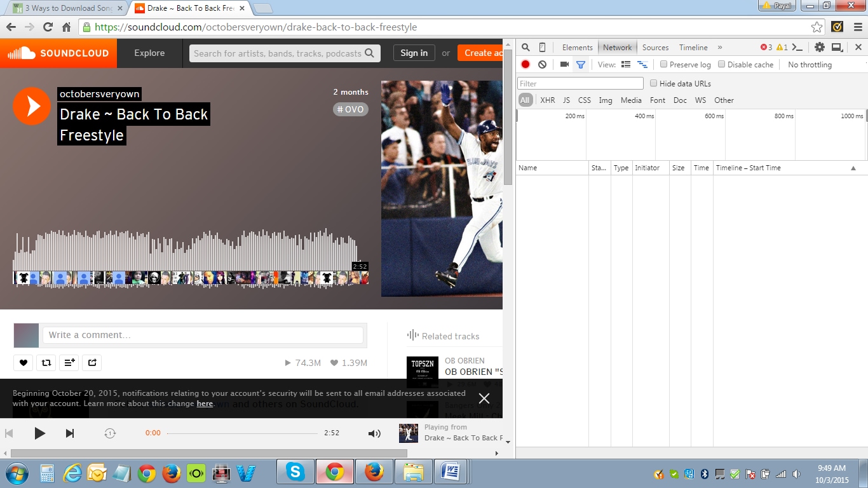This screenshot has height=488, width=868.
Task: Filter requests by XHR type
Action: [547, 100]
